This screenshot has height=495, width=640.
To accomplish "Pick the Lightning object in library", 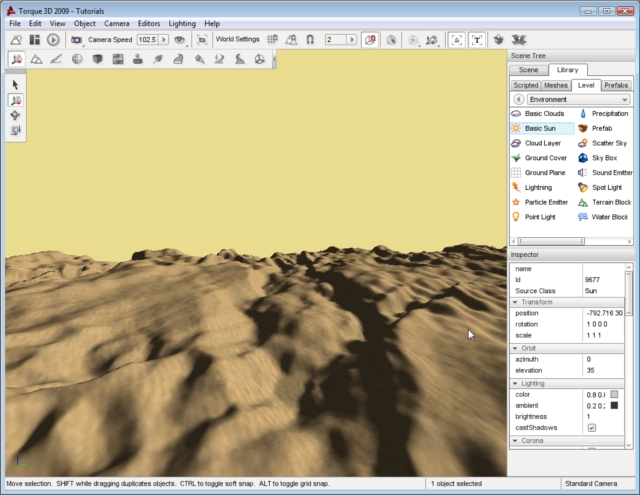I will tap(537, 187).
